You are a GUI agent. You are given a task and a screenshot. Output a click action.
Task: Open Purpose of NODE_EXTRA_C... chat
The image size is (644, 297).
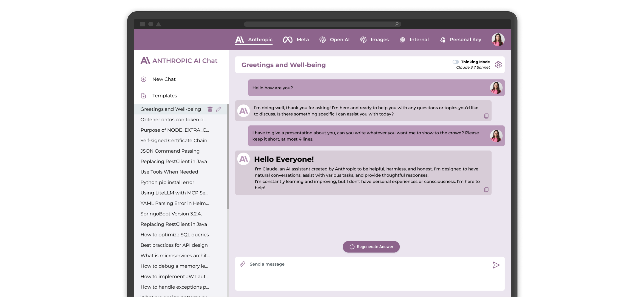pyautogui.click(x=174, y=130)
